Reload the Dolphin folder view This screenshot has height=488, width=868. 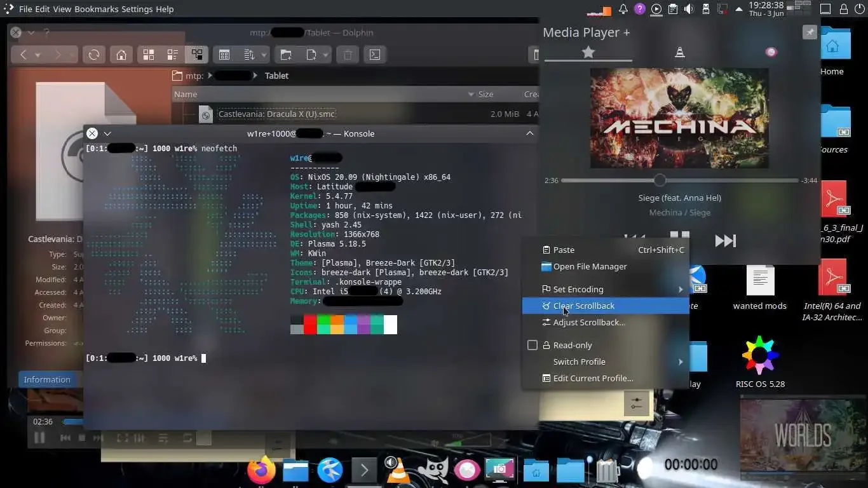click(94, 55)
